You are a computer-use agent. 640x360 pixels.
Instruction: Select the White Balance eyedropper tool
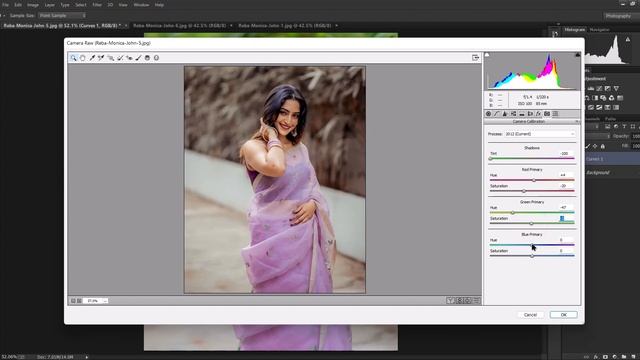[92, 58]
